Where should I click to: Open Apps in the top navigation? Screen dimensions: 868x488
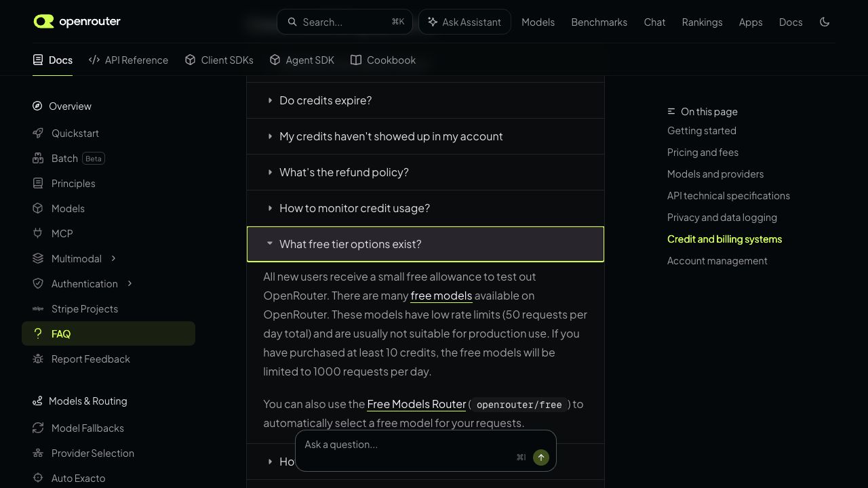[x=751, y=22]
